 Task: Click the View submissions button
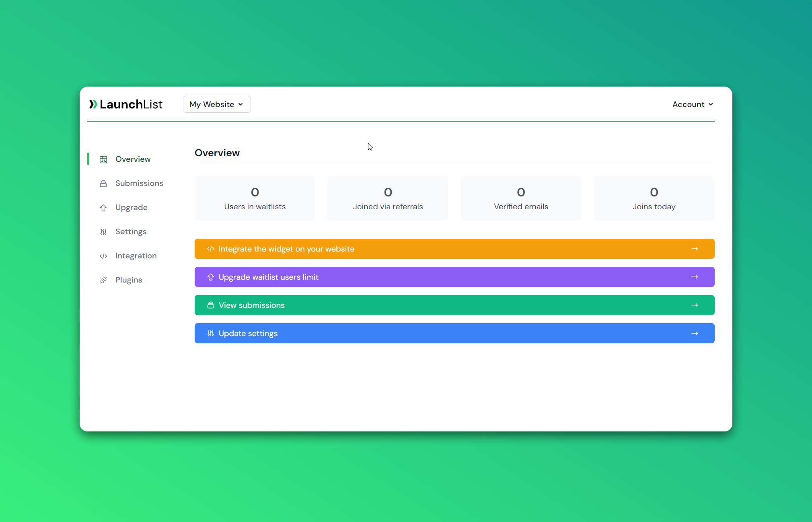pyautogui.click(x=252, y=305)
